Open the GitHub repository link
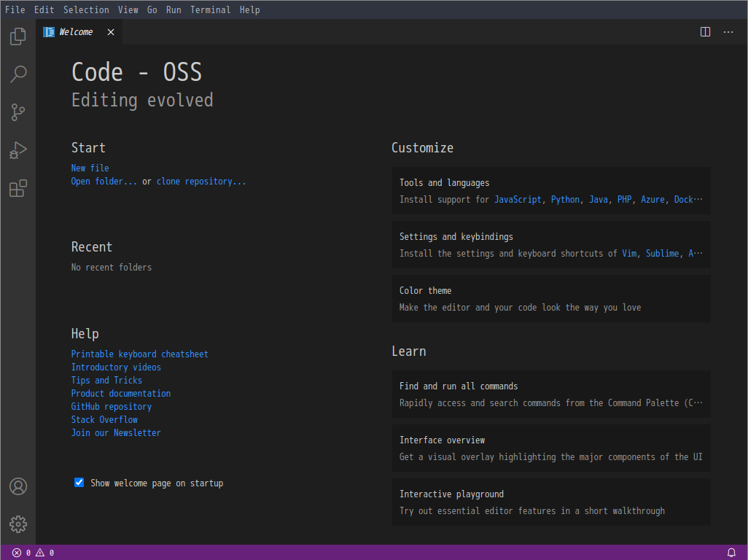This screenshot has height=560, width=748. (x=111, y=406)
